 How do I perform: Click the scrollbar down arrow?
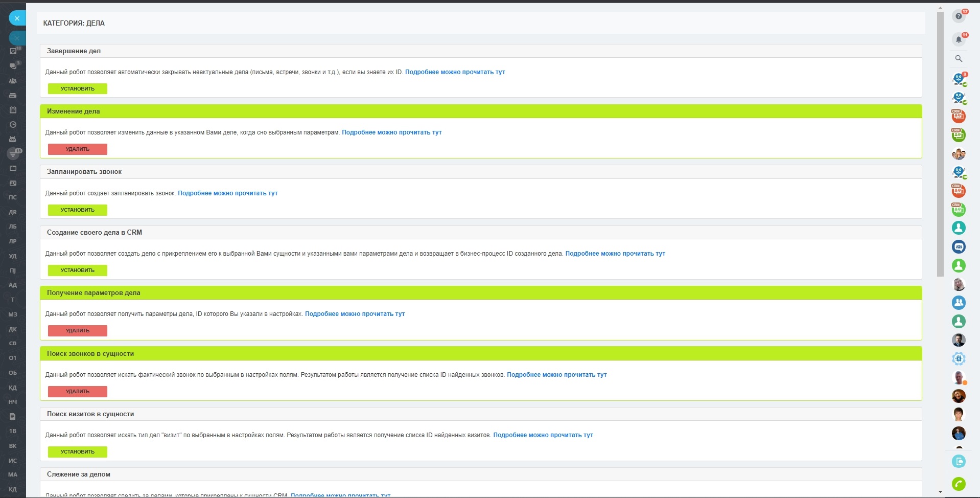tap(940, 492)
